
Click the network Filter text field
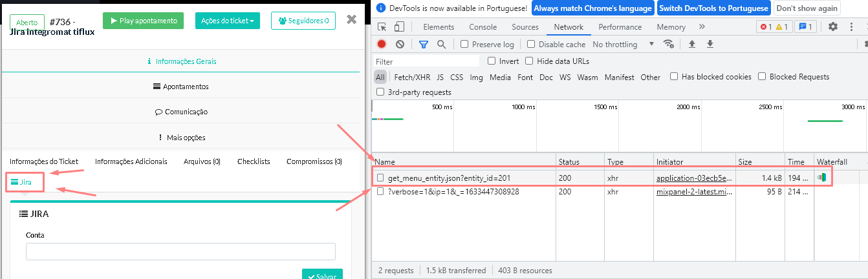click(427, 61)
